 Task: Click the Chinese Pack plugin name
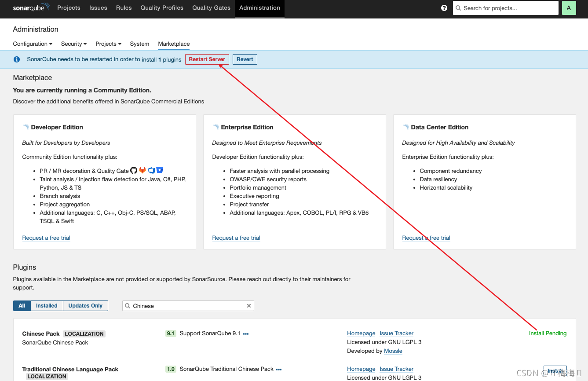pos(41,334)
